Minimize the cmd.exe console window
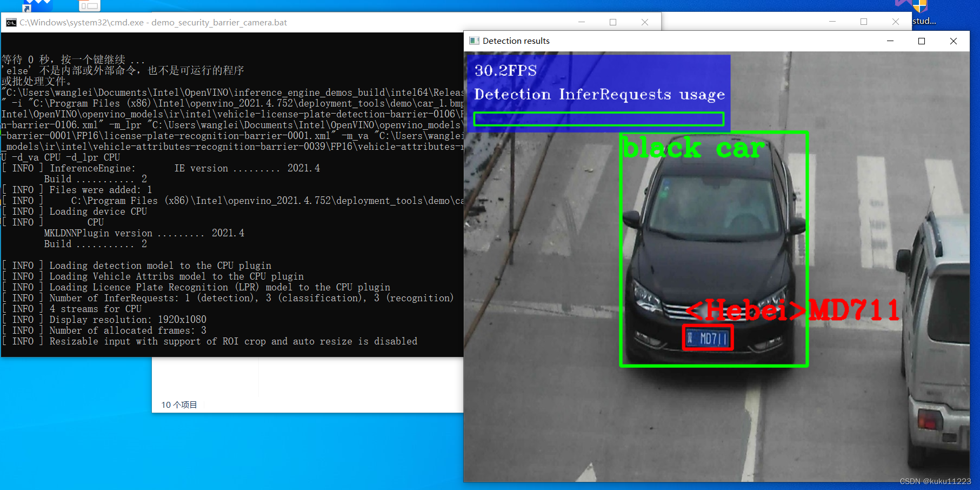 [x=582, y=22]
